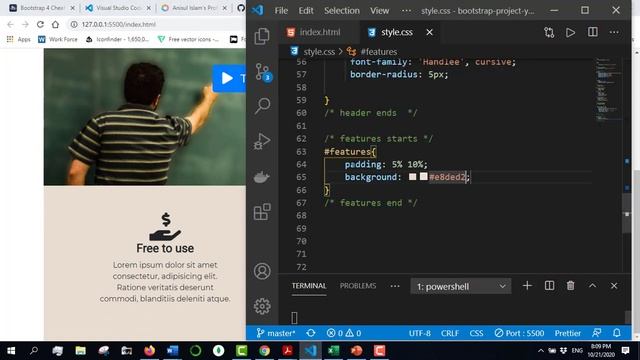Open editor More Actions ellipsis
The image size is (640, 360).
click(614, 32)
